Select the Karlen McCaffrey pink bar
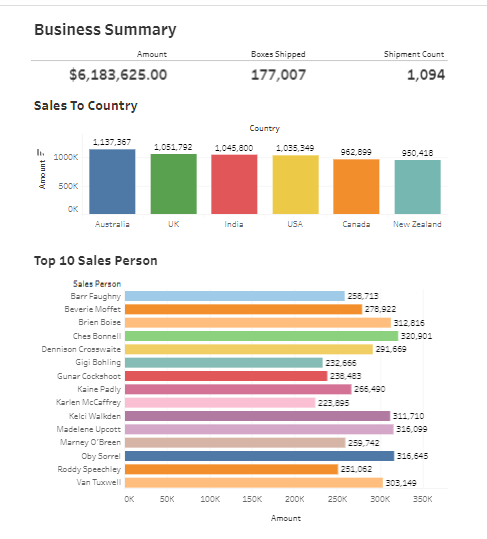Screen dimensions: 487x539 click(220, 403)
